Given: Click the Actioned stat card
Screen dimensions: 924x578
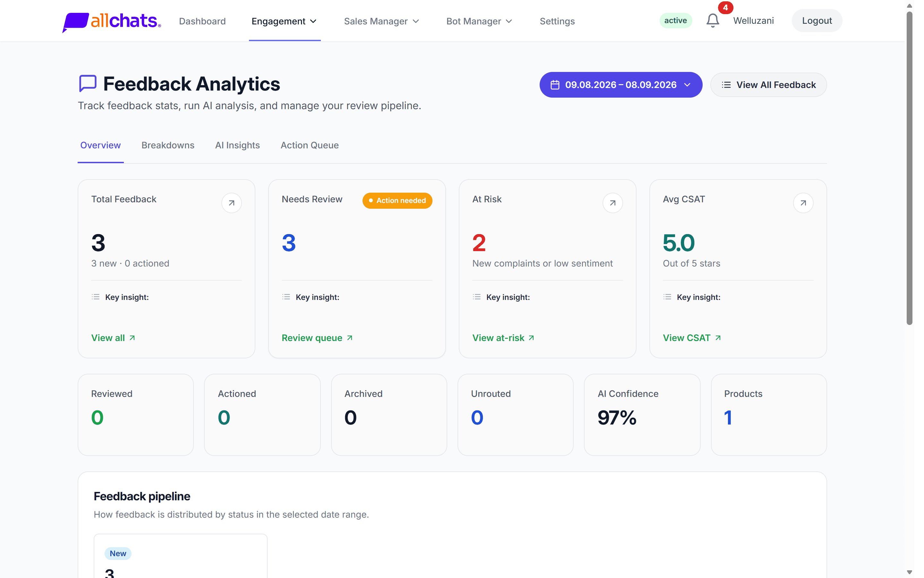Looking at the screenshot, I should (x=262, y=415).
